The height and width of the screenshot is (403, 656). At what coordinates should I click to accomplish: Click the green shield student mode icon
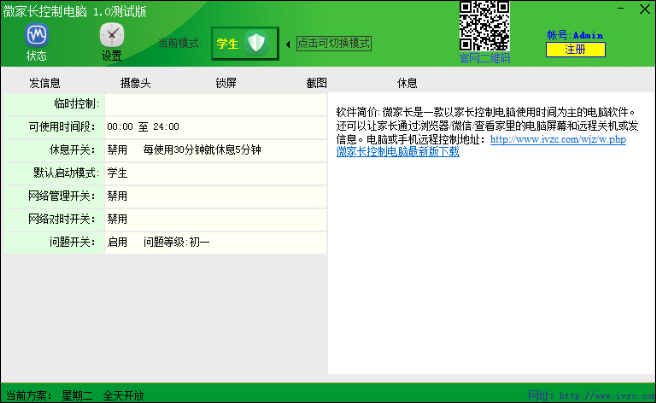click(x=257, y=43)
